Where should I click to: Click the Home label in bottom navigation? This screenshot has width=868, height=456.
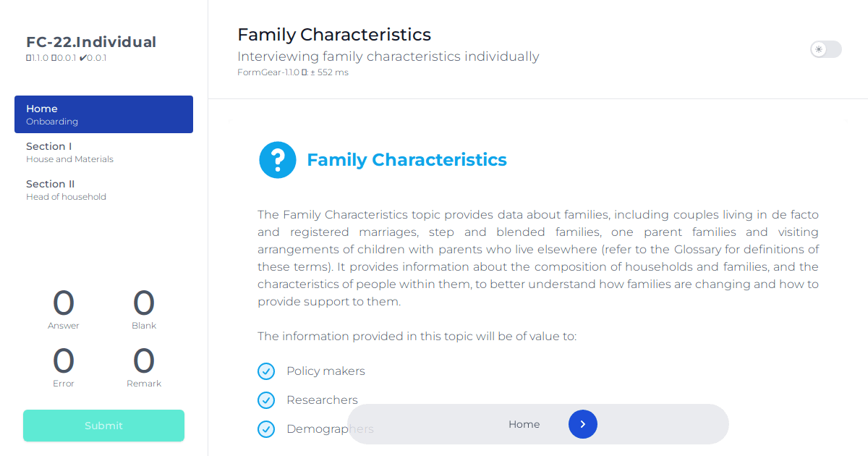(524, 424)
